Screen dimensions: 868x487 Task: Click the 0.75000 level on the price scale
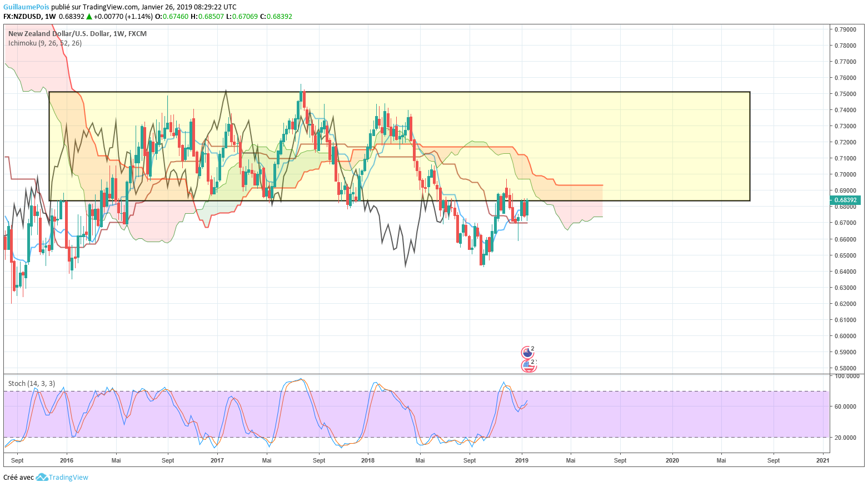[845, 94]
